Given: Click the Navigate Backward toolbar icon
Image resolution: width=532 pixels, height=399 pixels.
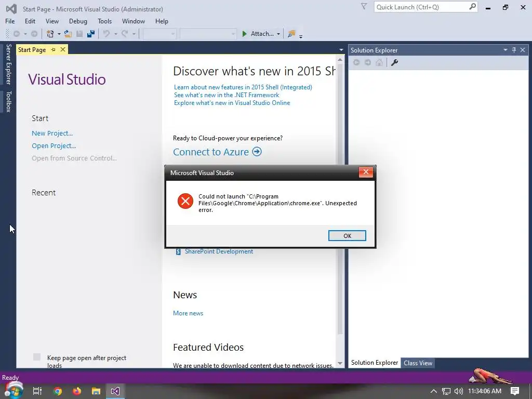Looking at the screenshot, I should (16, 34).
